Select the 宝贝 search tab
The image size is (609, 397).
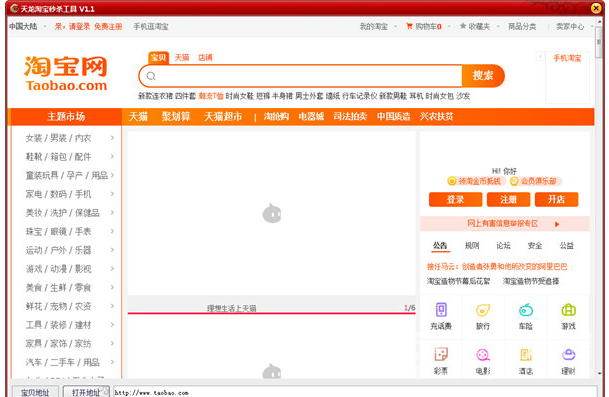[158, 57]
